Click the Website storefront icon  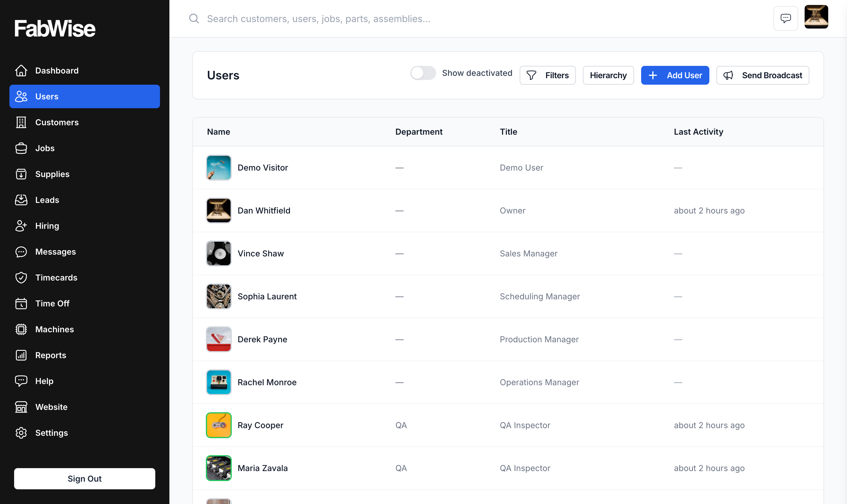tap(21, 407)
